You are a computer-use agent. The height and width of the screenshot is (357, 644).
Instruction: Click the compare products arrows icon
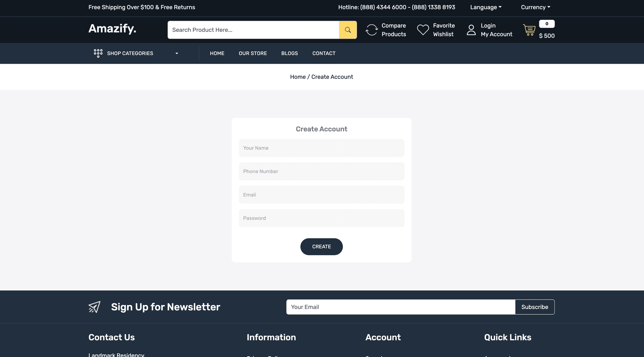372,30
